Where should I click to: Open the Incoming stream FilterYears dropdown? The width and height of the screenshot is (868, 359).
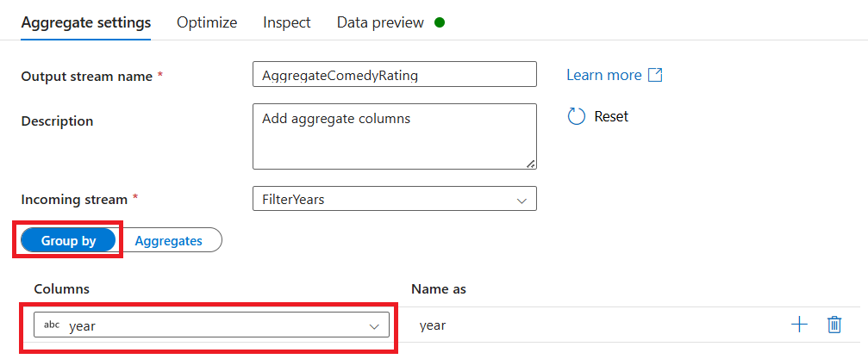click(394, 199)
